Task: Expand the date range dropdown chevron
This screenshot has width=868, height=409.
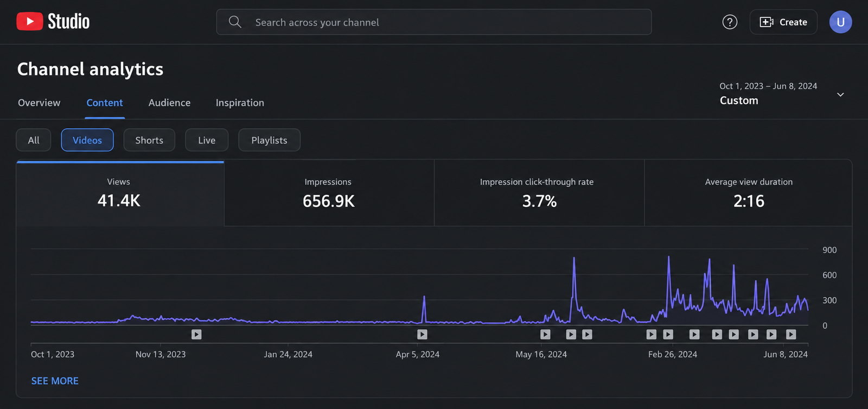Action: [x=840, y=95]
